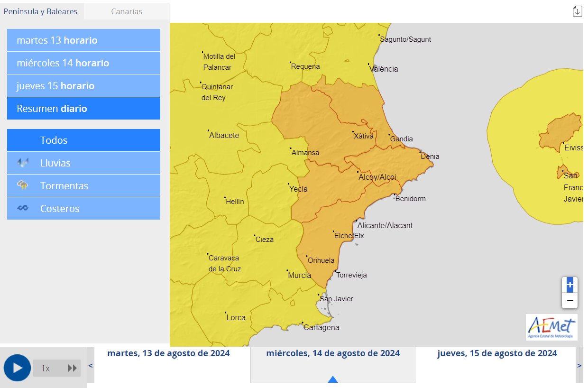This screenshot has width=588, height=388.
Task: Select jueves 15 horario view
Action: 83,86
